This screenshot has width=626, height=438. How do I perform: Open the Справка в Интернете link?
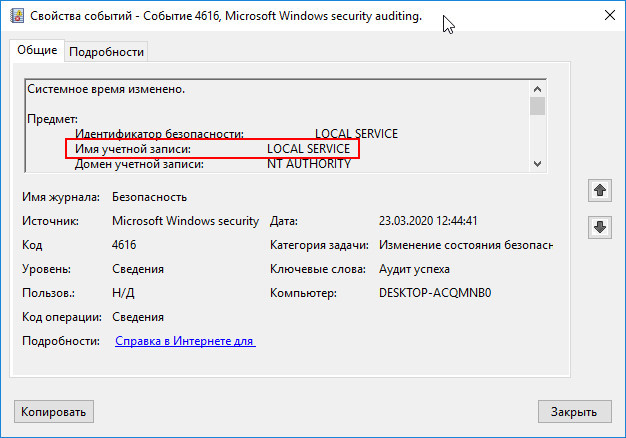click(x=185, y=341)
